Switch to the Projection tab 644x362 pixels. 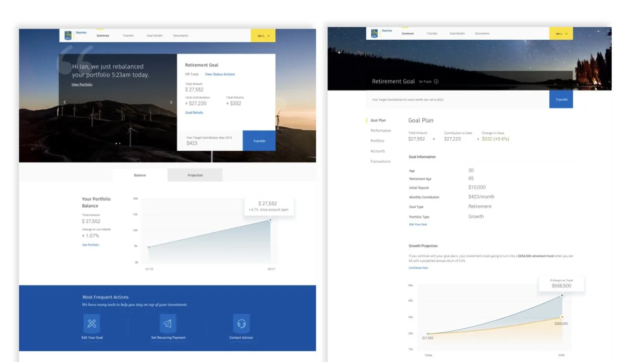tap(195, 175)
